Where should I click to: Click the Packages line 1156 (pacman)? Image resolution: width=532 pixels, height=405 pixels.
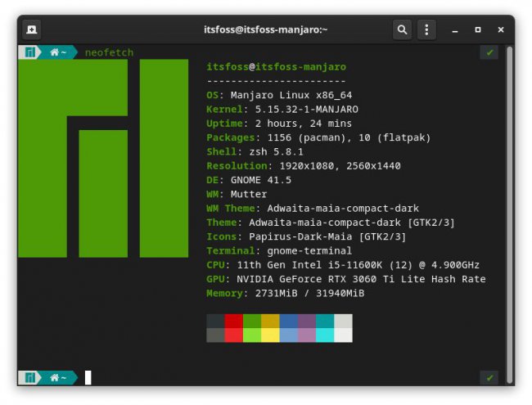[318, 137]
